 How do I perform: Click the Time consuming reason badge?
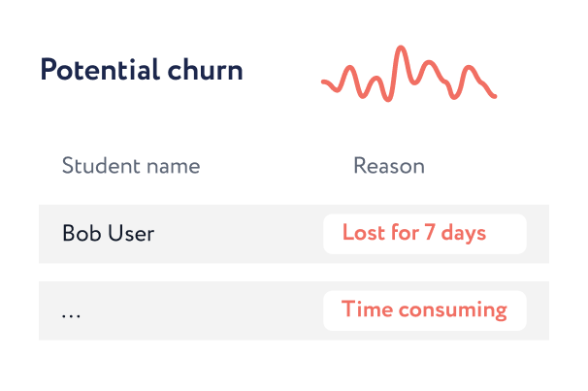click(424, 310)
